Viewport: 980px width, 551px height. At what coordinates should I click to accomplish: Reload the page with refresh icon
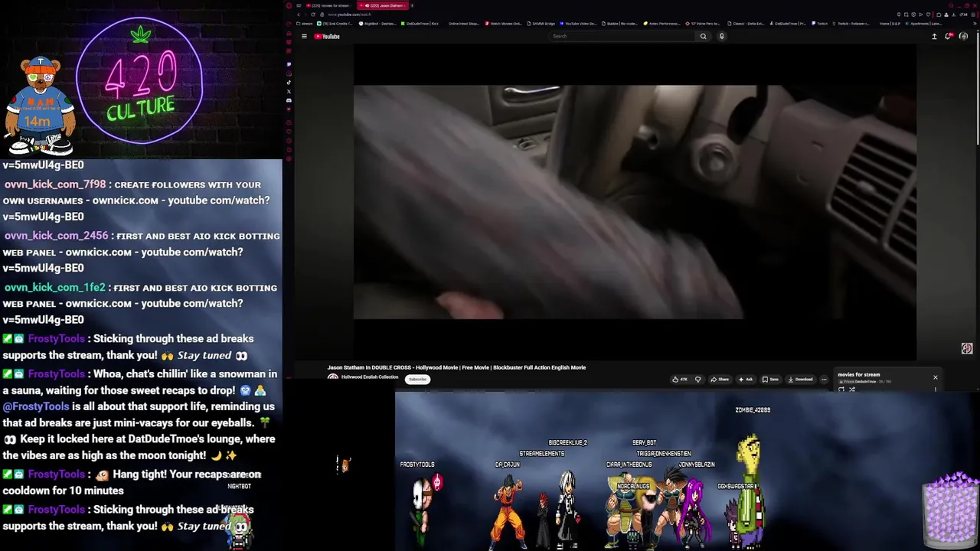point(313,15)
